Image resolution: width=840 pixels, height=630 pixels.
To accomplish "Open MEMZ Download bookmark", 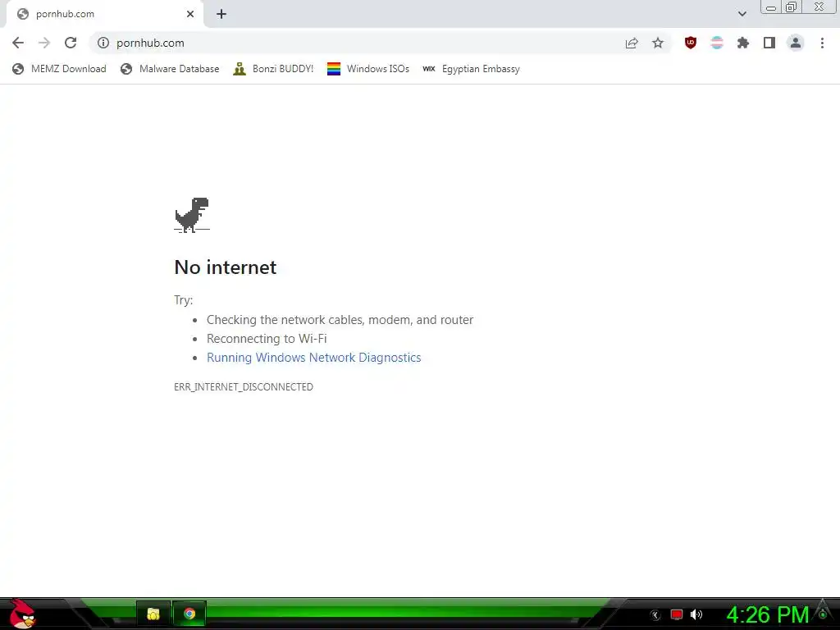I will (x=59, y=69).
